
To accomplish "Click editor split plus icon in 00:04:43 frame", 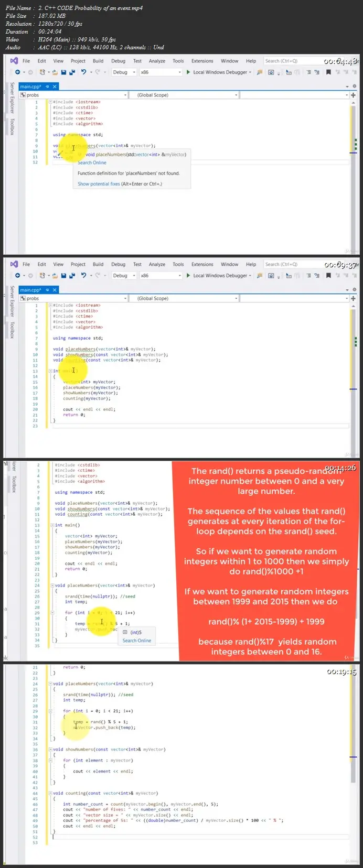I will coord(353,95).
